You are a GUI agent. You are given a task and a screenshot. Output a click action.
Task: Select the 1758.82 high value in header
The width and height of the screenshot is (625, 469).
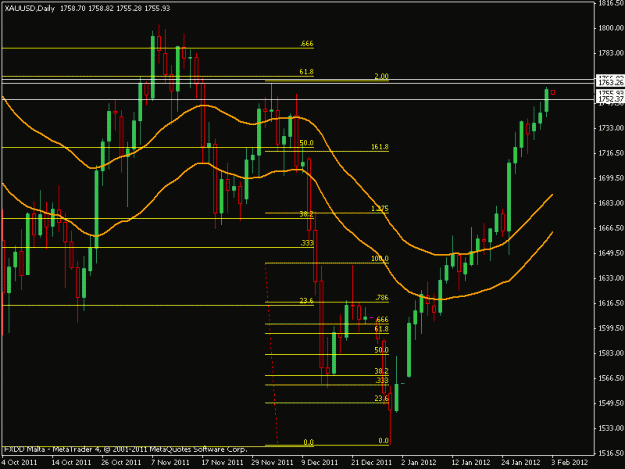pyautogui.click(x=101, y=8)
